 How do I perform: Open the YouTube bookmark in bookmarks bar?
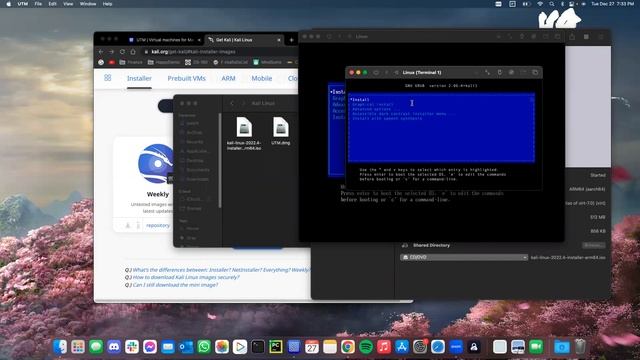tap(111, 62)
